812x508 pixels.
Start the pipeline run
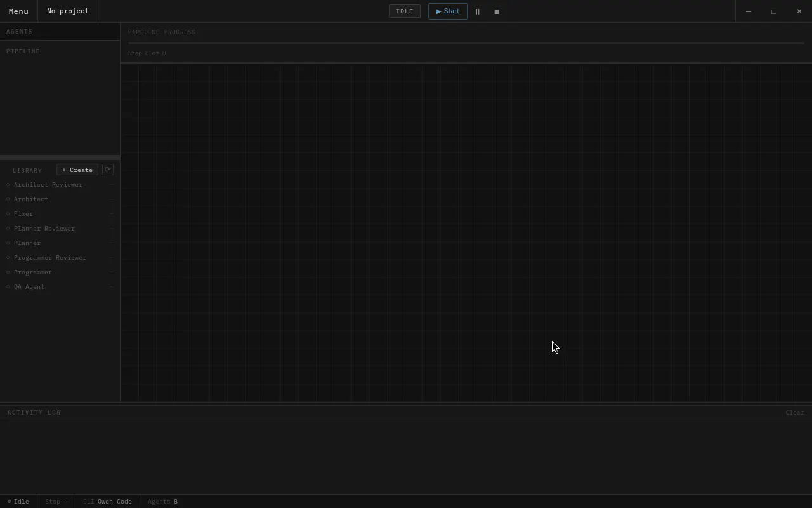pos(448,11)
